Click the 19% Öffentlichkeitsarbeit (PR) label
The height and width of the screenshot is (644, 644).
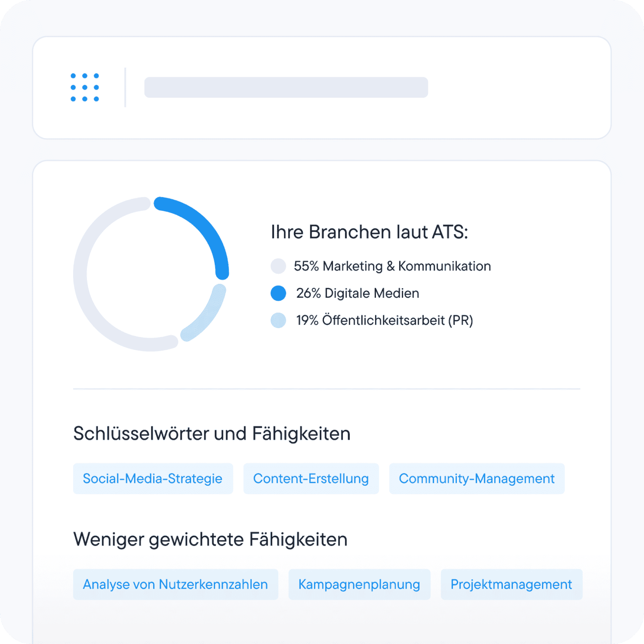384,320
